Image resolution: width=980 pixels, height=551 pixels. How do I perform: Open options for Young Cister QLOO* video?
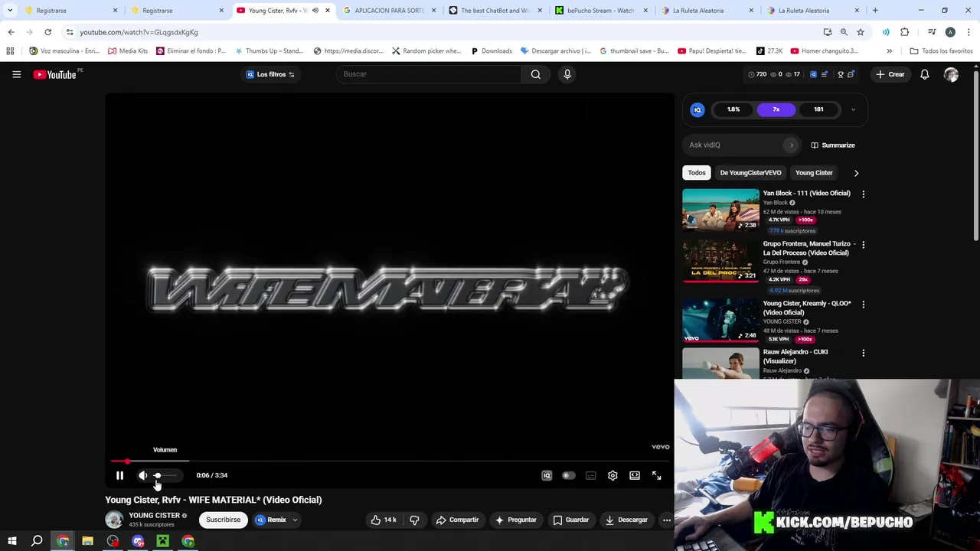[x=863, y=305]
